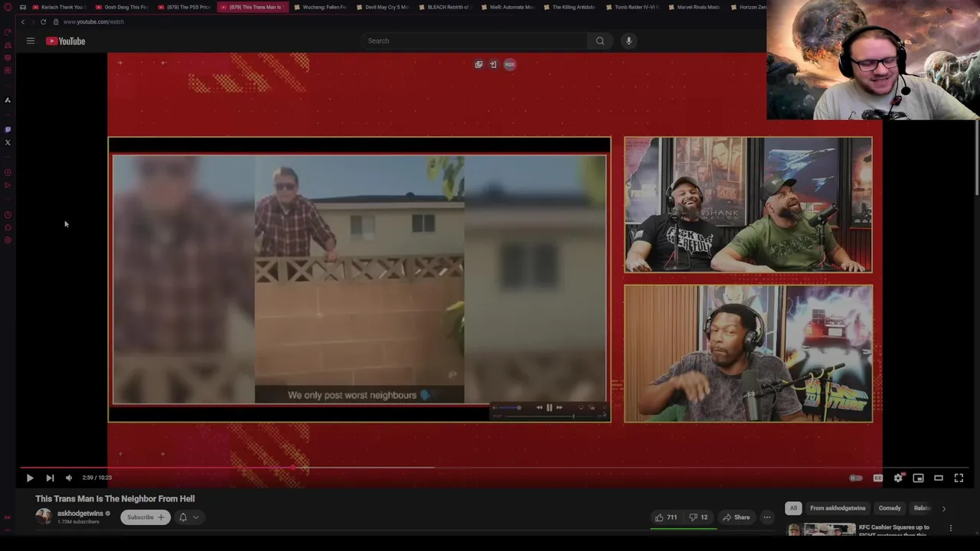Reload the current page
Image resolution: width=980 pixels, height=551 pixels.
[x=43, y=22]
